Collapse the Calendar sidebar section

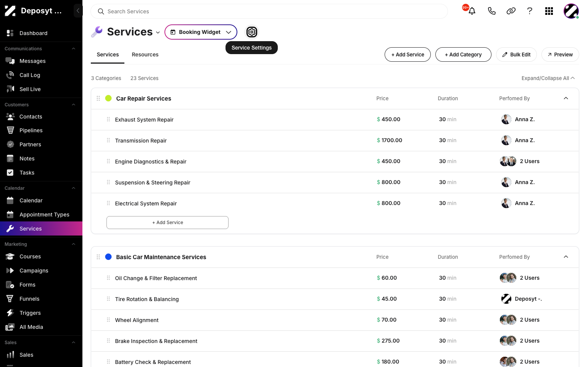coord(74,188)
